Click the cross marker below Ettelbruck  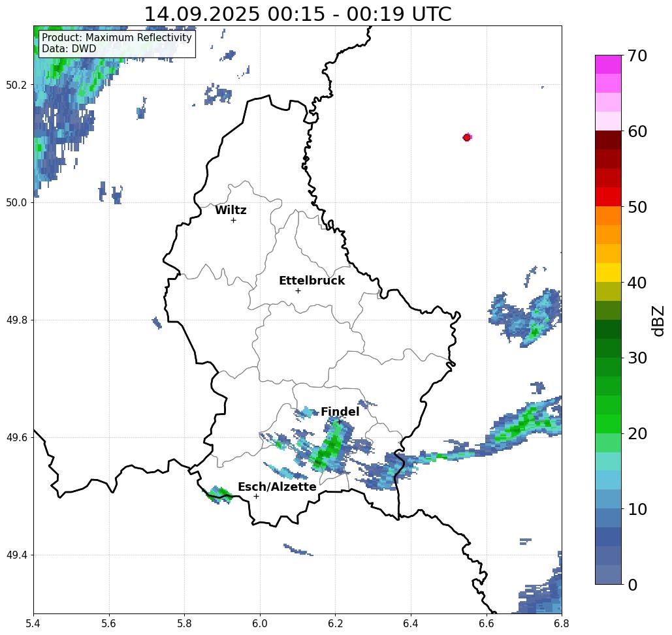click(298, 290)
